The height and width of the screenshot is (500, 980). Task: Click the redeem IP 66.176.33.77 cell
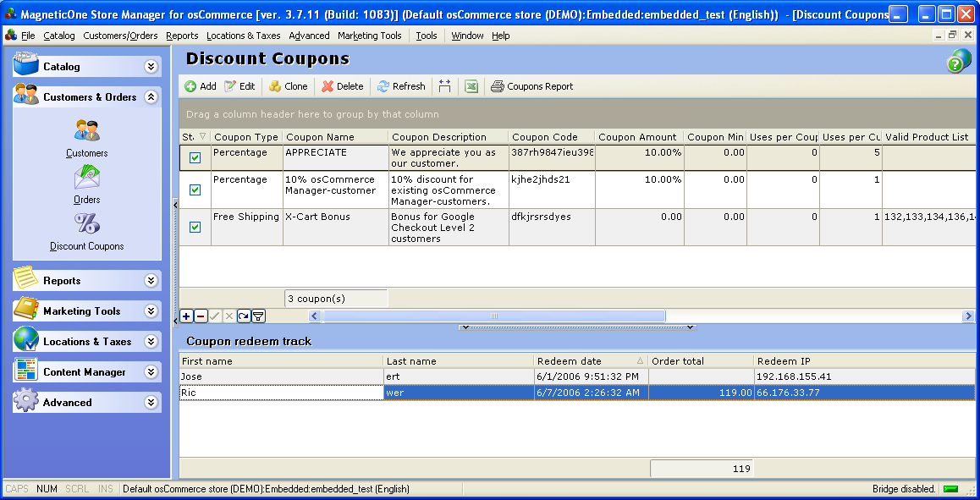click(864, 393)
